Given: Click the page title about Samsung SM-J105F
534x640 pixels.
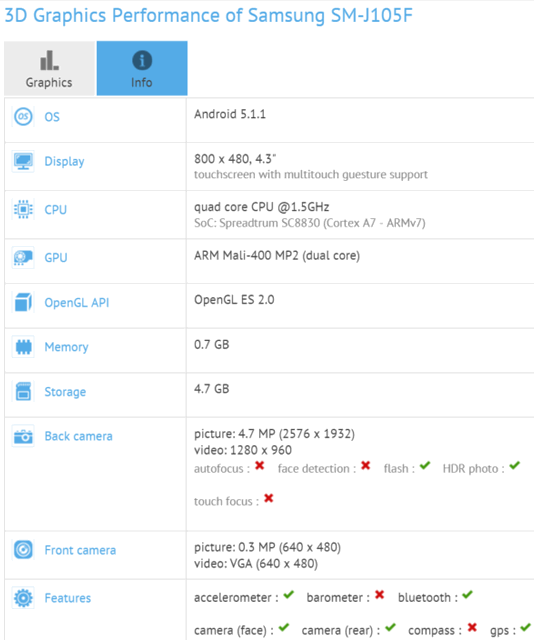Looking at the screenshot, I should pos(208,16).
